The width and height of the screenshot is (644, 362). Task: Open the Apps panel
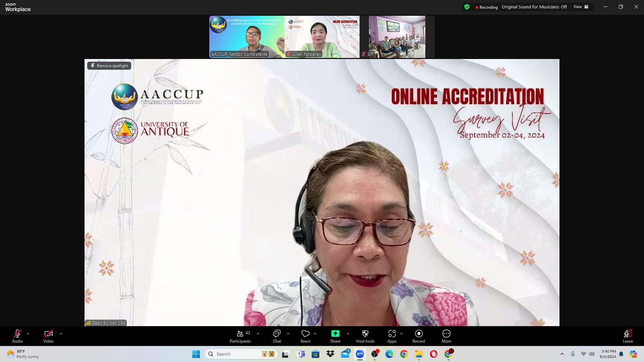(x=392, y=336)
